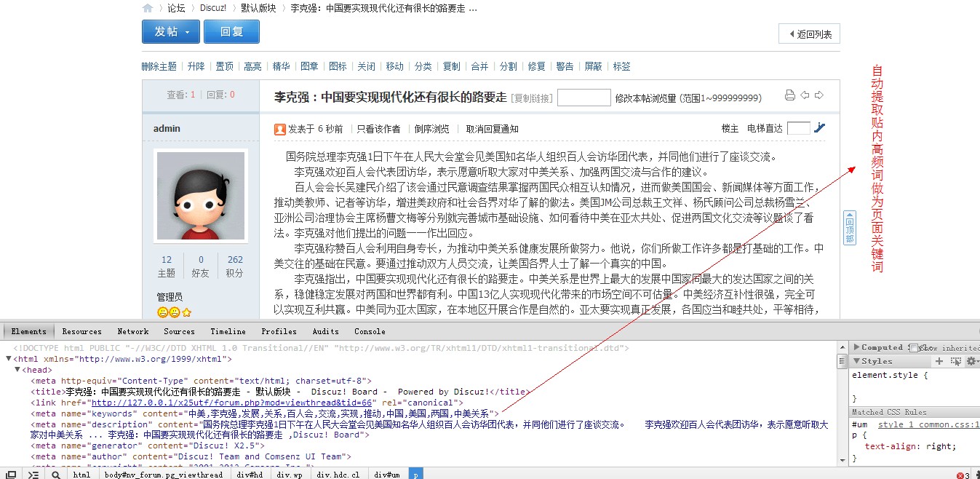The width and height of the screenshot is (980, 479).
Task: Click the 复制链接 link beside title
Action: [532, 98]
